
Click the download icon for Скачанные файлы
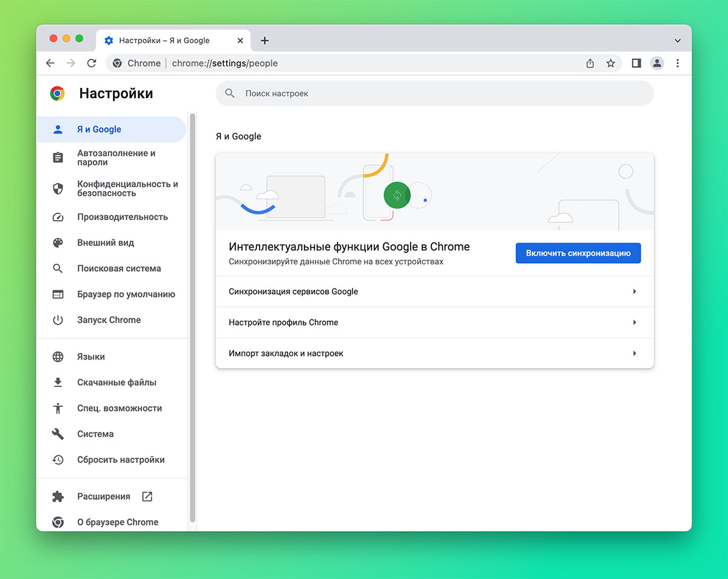(58, 383)
